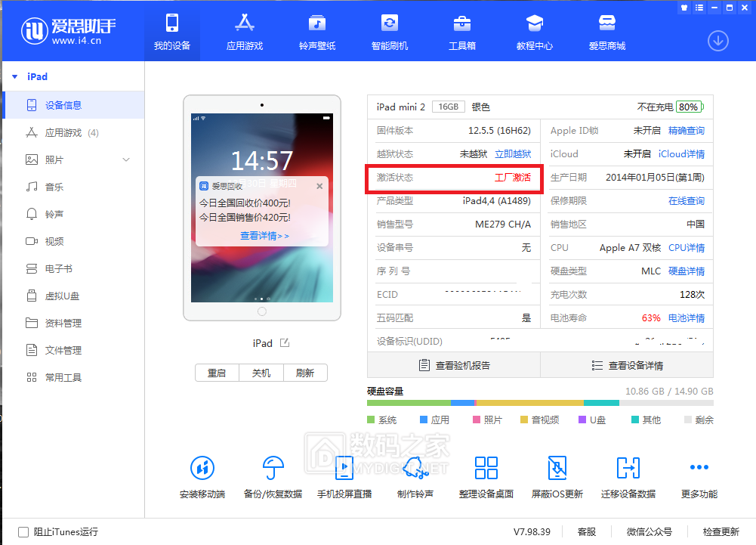This screenshot has height=545, width=756.
Task: Click the iPad screen preview thumbnail
Action: 262,208
